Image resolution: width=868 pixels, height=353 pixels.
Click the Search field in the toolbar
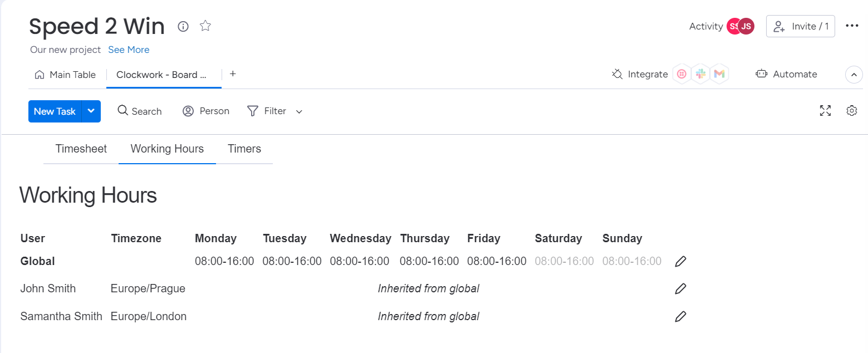pyautogui.click(x=140, y=111)
